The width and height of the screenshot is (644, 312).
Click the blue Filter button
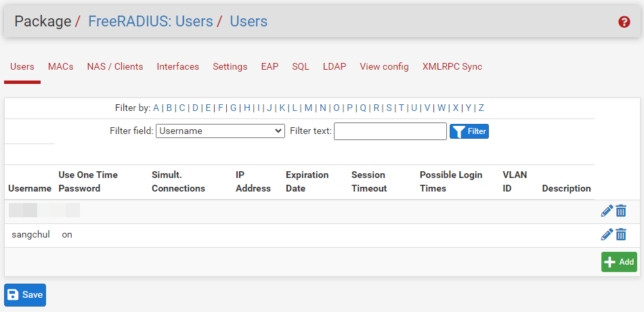pyautogui.click(x=469, y=131)
